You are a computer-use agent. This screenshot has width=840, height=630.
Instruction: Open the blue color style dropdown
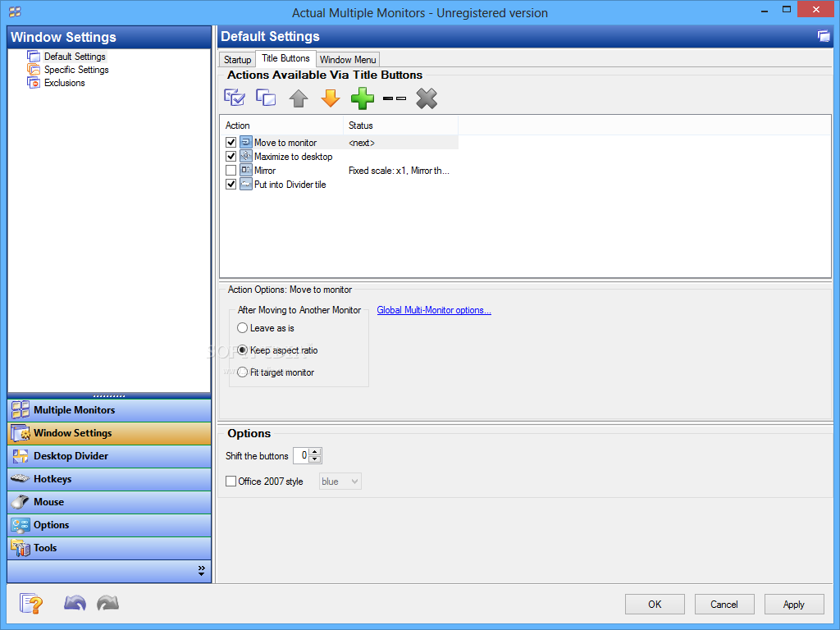[x=340, y=481]
